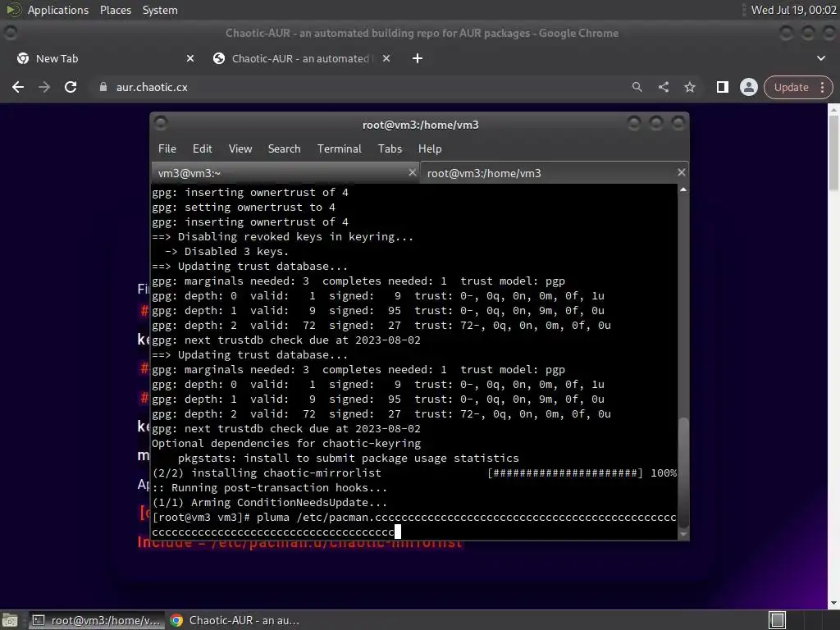The height and width of the screenshot is (630, 840).
Task: Click the pluma /etc/pacman command line
Action: 413,524
